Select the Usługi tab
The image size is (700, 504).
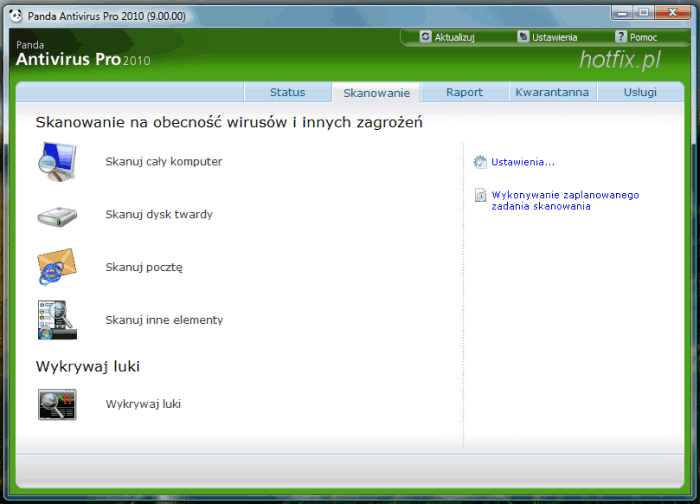(640, 93)
